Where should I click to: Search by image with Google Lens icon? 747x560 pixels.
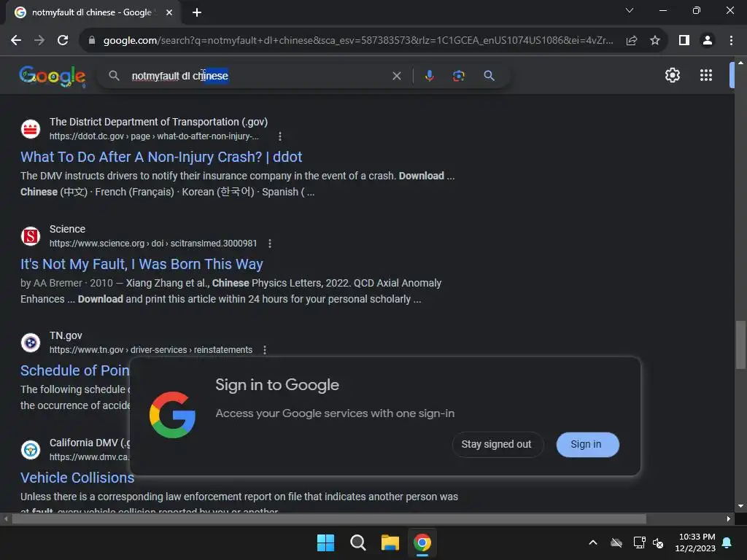click(x=458, y=76)
